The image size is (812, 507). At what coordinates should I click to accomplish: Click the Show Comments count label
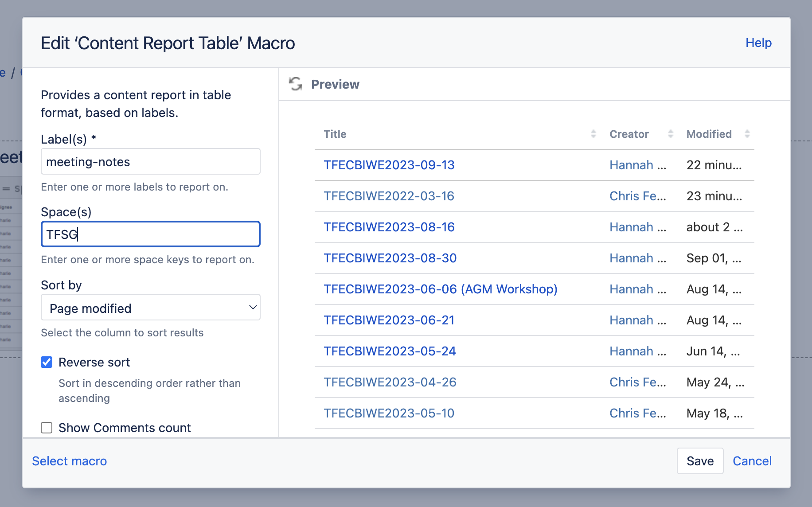coord(125,428)
